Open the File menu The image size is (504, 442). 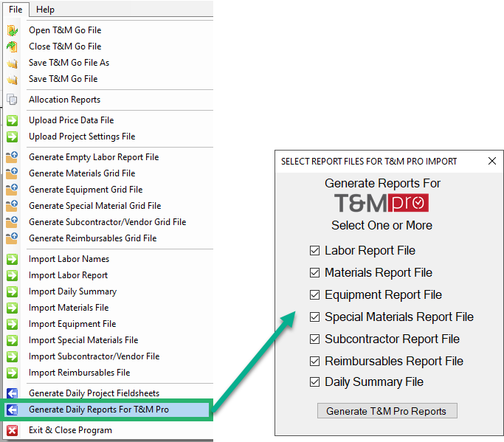[x=15, y=10]
